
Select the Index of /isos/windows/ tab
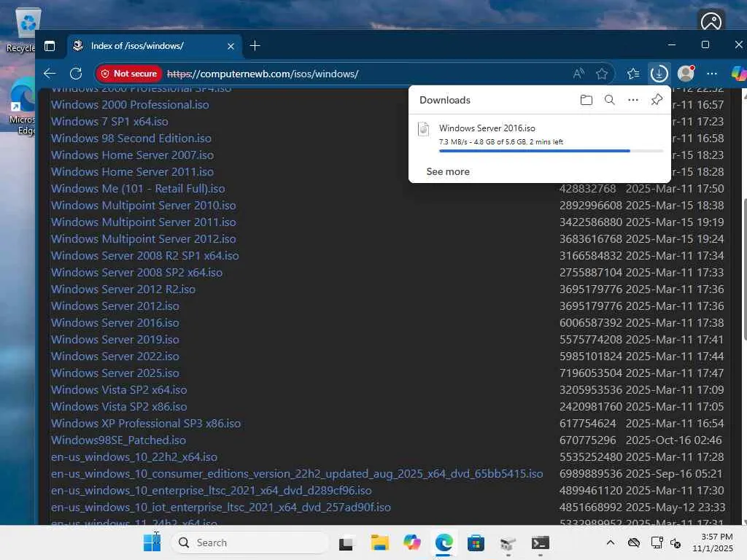pos(154,46)
